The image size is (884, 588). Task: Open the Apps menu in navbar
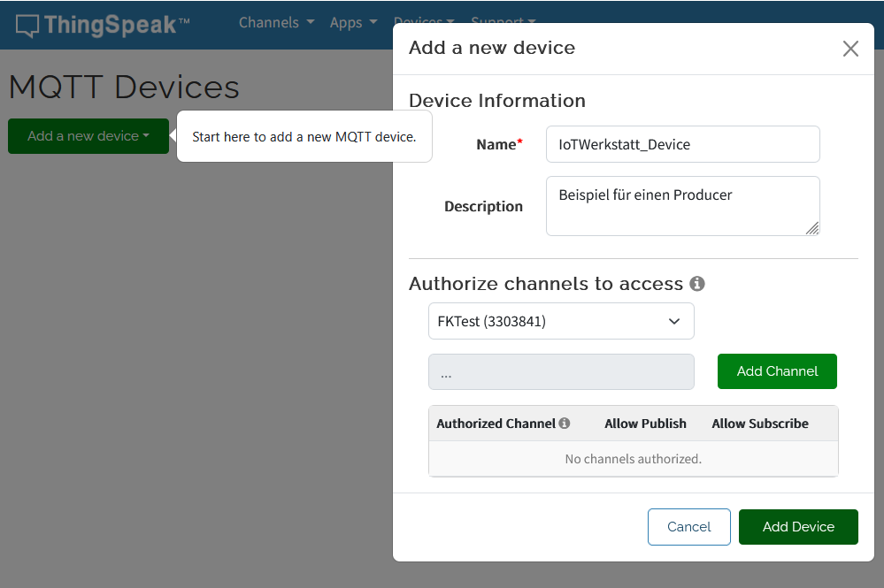pyautogui.click(x=353, y=22)
